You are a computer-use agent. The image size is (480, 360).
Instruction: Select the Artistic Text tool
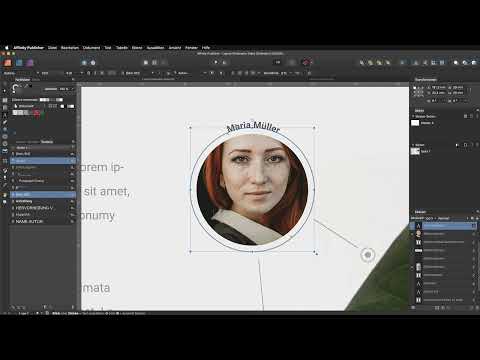coord(5,115)
